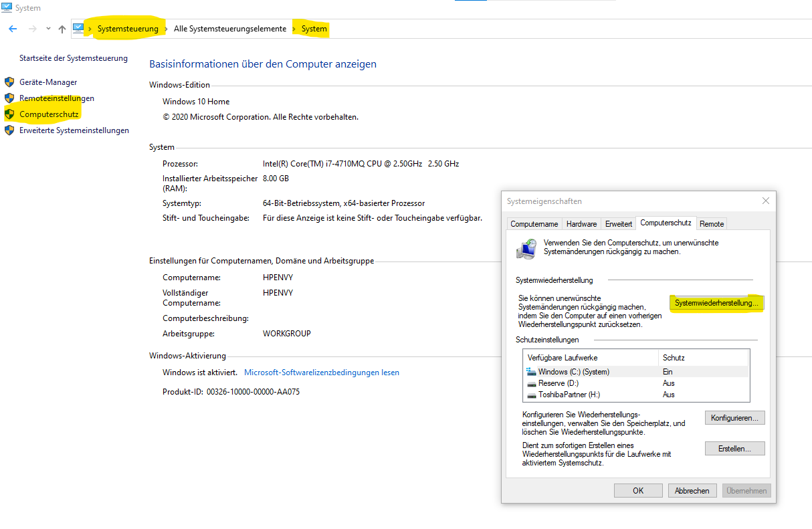
Task: Switch to Hardware tab
Action: (x=581, y=224)
